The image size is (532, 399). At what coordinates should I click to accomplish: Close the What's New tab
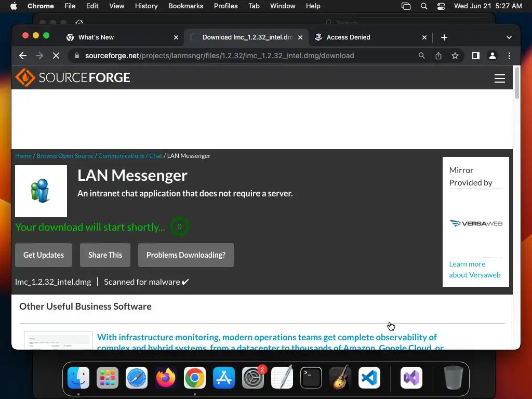coord(176,37)
